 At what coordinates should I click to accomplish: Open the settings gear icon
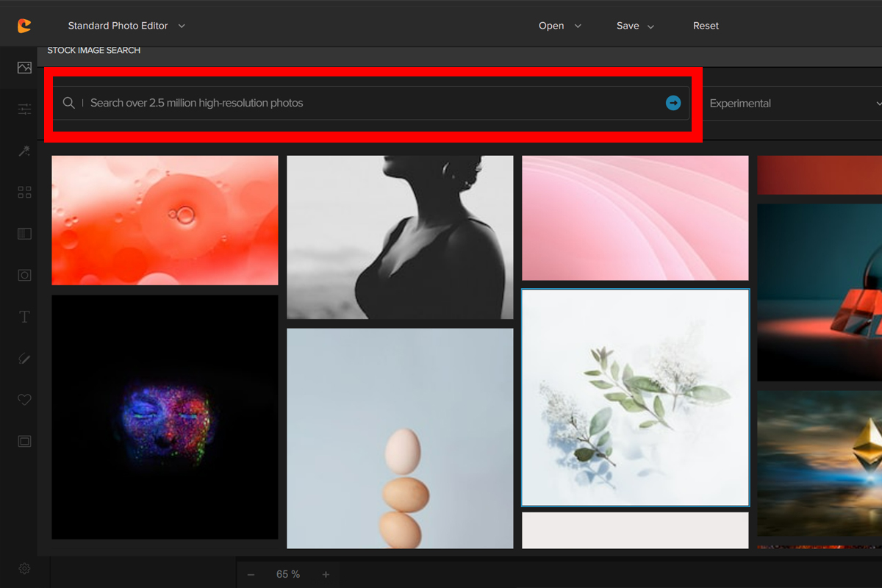tap(24, 568)
